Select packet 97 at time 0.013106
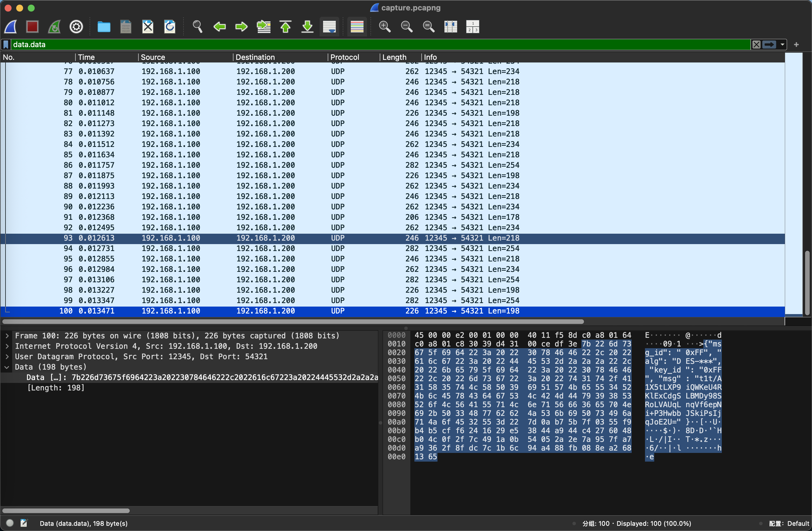The image size is (812, 531). tap(392, 280)
